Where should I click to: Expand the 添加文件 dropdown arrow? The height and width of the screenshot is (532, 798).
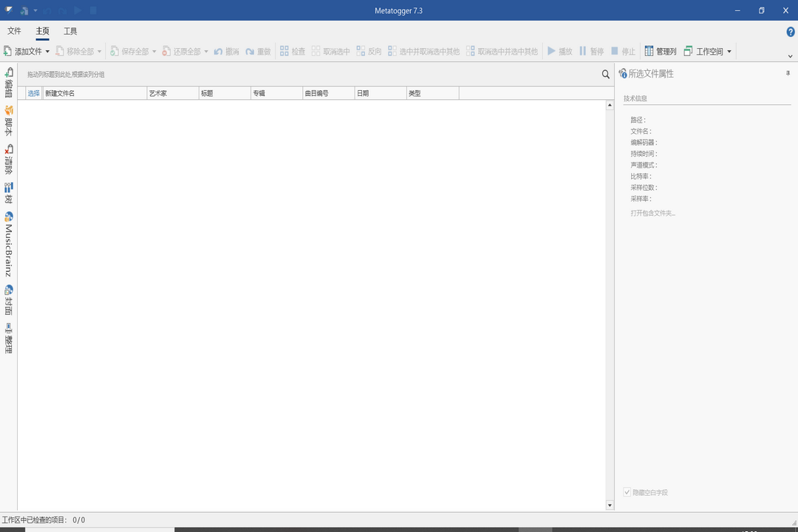pyautogui.click(x=48, y=52)
